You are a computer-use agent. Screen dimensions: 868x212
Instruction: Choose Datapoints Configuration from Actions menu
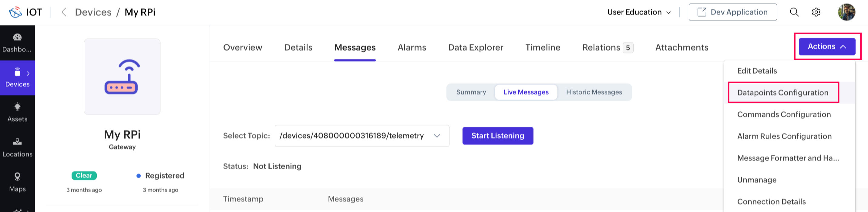(x=782, y=93)
